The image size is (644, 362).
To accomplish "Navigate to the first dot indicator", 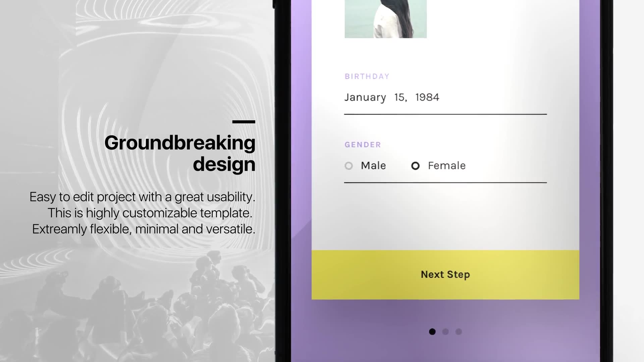I will pyautogui.click(x=432, y=332).
